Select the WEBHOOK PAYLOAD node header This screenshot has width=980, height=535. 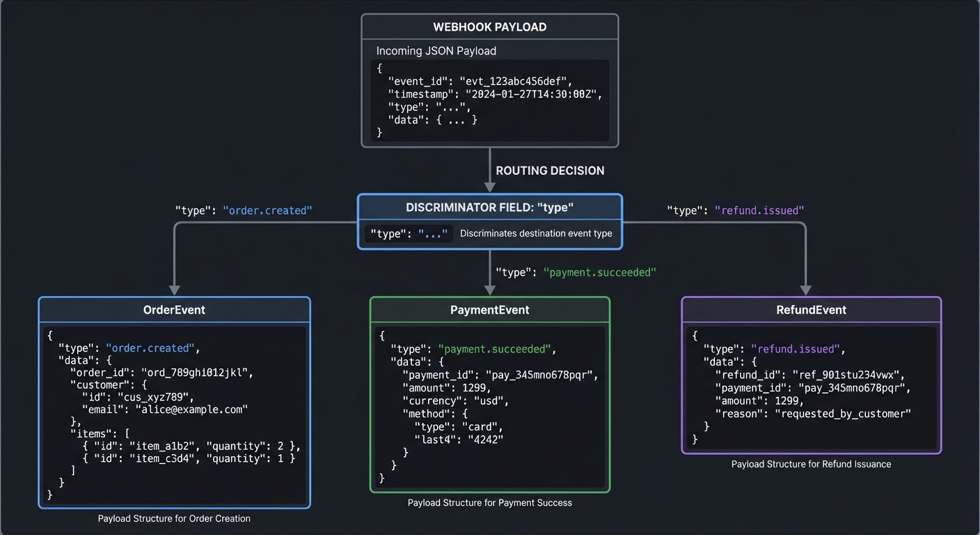[x=489, y=26]
